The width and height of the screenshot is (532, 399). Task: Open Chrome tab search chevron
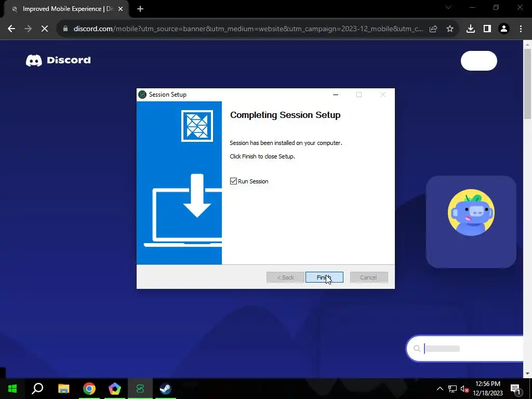pyautogui.click(x=448, y=7)
